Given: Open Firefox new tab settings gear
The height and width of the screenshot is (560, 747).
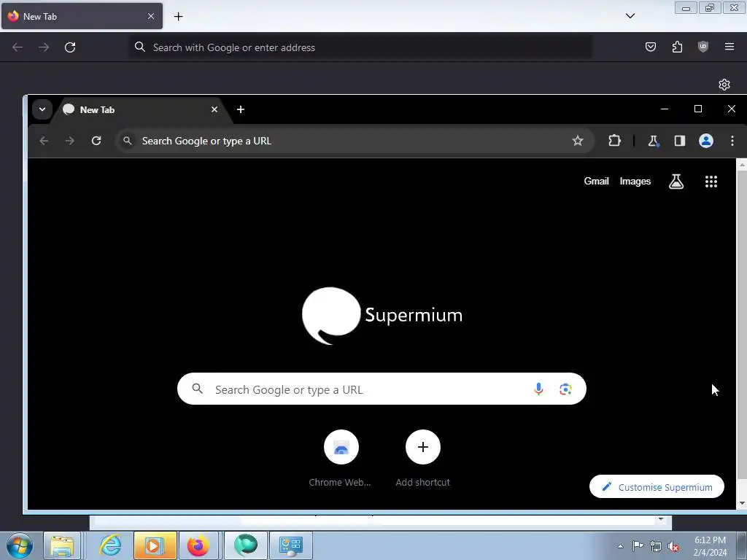Looking at the screenshot, I should [724, 85].
